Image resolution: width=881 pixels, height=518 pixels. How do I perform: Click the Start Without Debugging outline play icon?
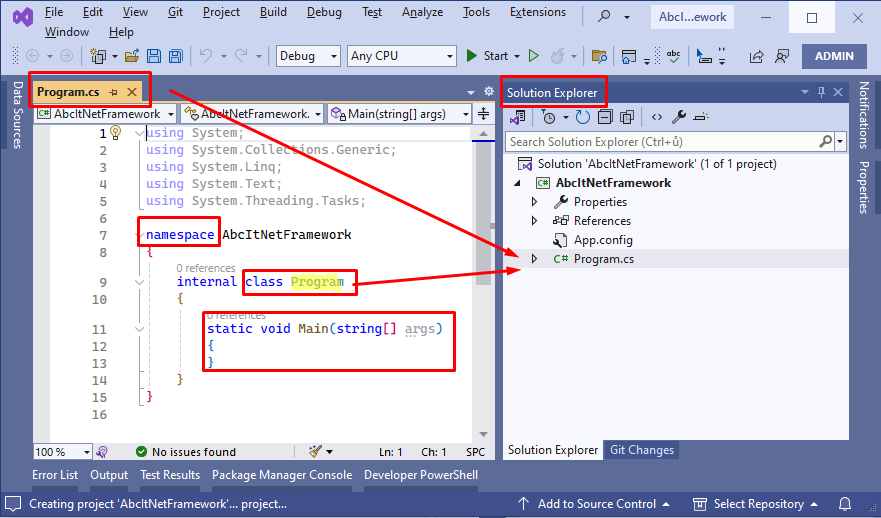coord(534,56)
